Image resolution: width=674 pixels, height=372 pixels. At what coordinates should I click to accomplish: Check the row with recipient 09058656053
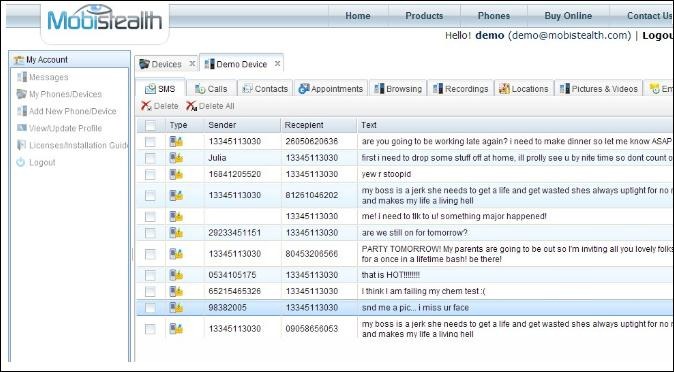[150, 329]
